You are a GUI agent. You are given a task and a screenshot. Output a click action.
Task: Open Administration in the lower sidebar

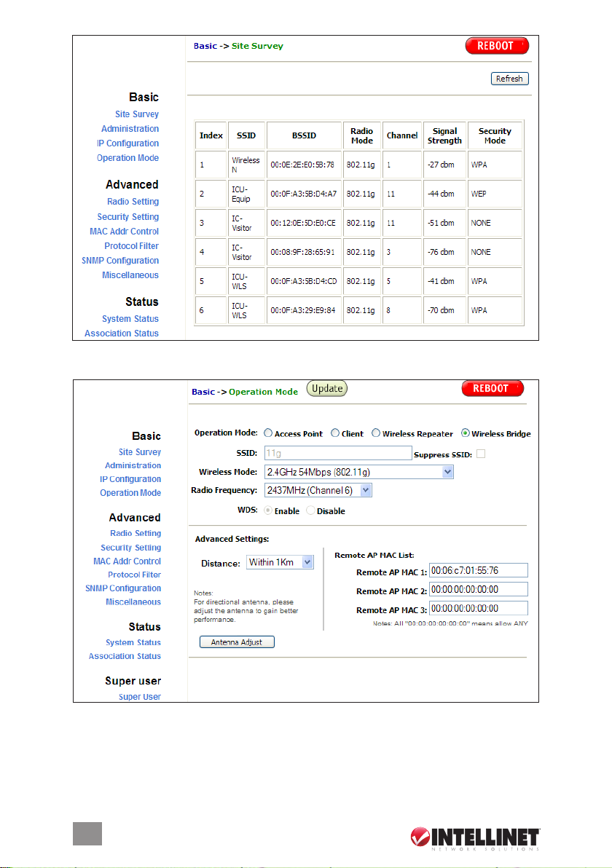click(x=133, y=465)
